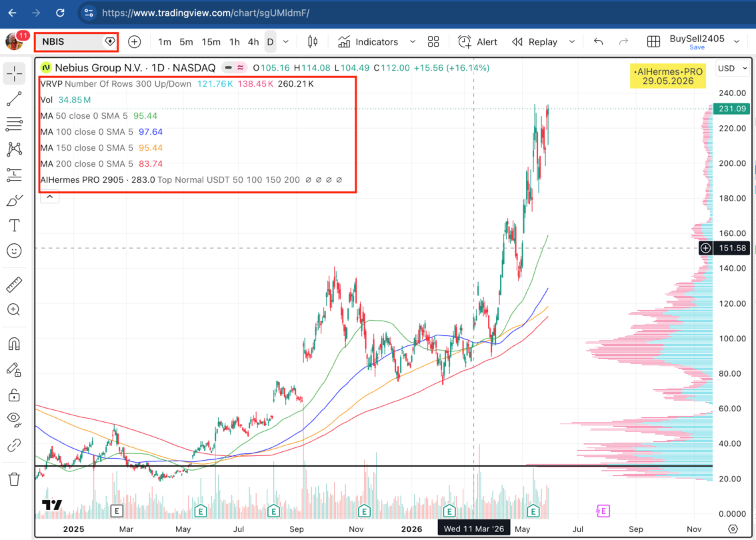This screenshot has height=540, width=756.
Task: Switch to 1h timeframe
Action: tap(234, 42)
